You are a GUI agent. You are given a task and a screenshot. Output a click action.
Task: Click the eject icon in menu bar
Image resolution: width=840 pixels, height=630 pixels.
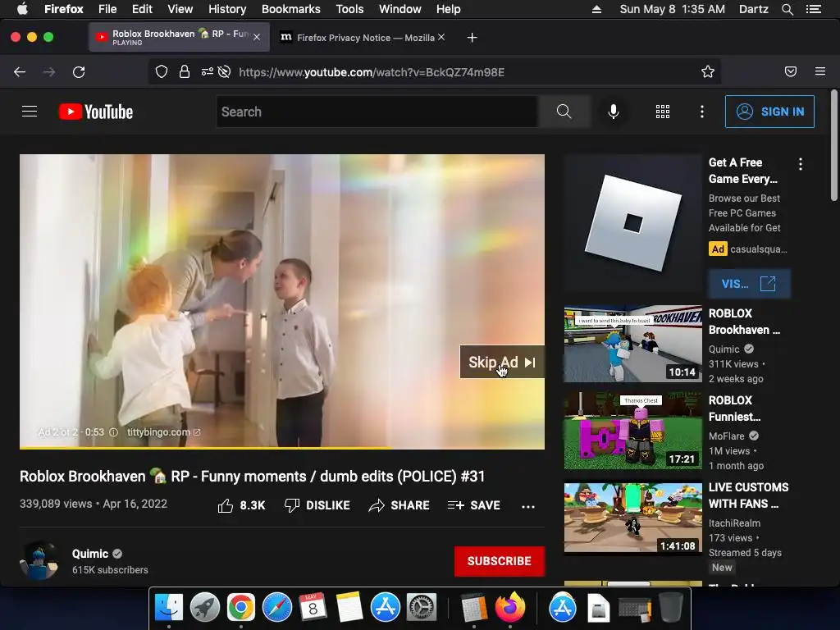(596, 9)
